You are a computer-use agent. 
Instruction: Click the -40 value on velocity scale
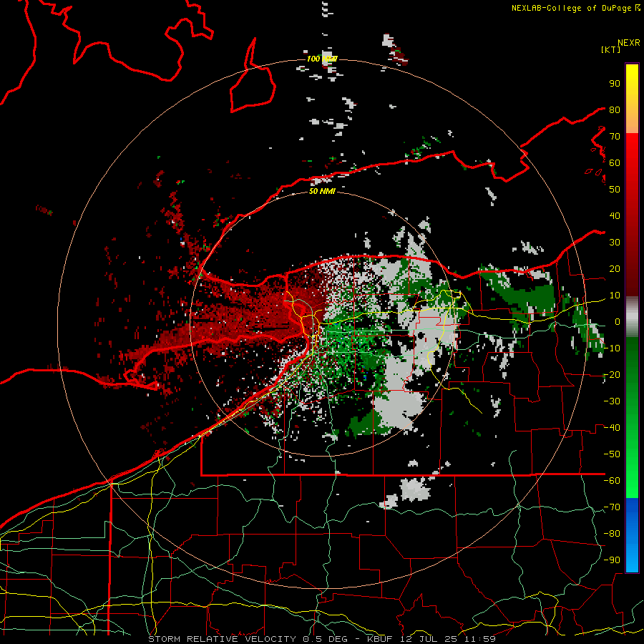tap(612, 428)
